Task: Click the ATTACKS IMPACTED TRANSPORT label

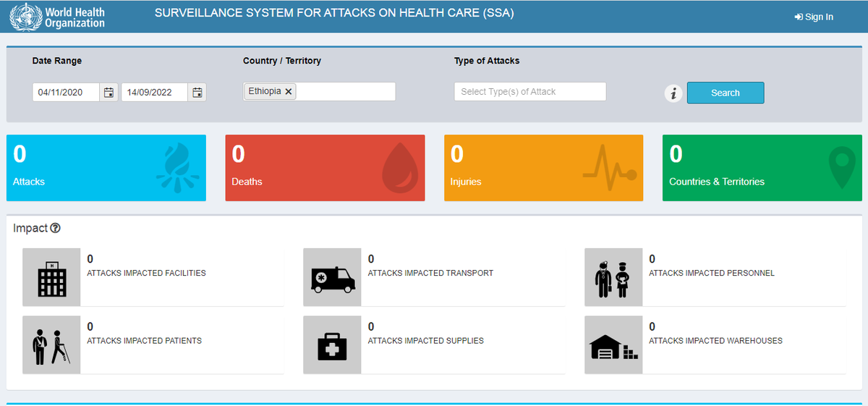Action: (430, 274)
